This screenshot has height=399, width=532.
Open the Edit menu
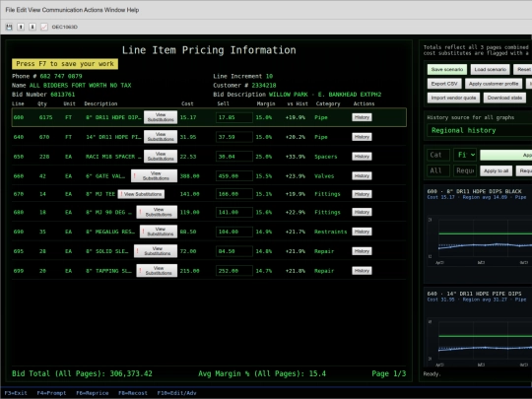22,10
